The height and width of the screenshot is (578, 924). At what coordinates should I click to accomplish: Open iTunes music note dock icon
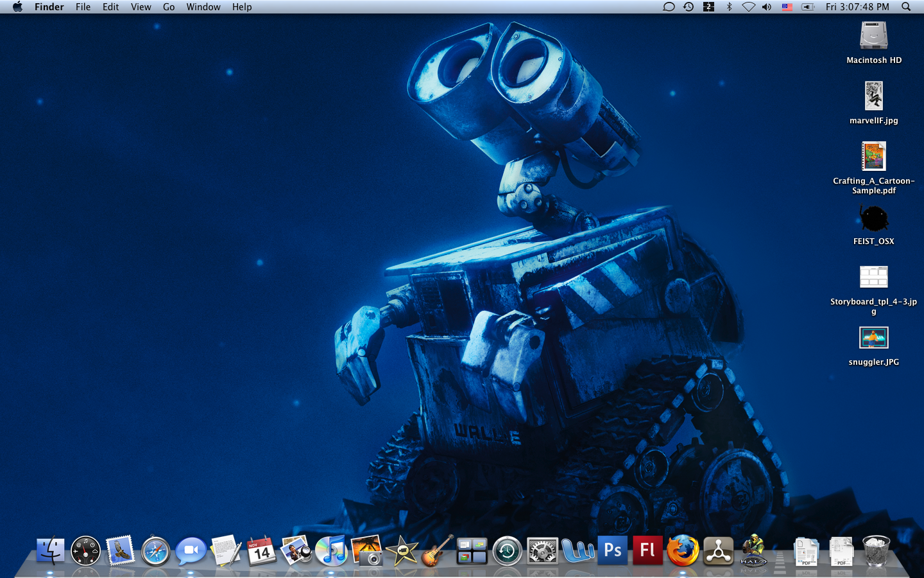tap(331, 550)
